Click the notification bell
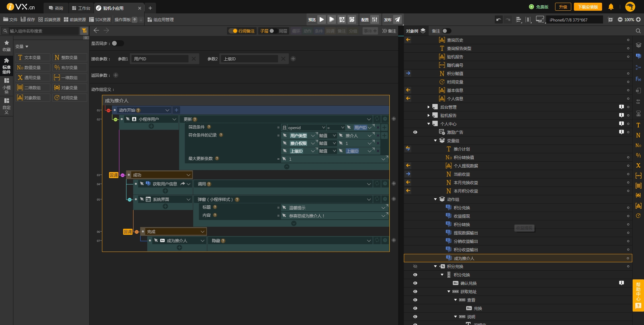644x325 pixels. (x=611, y=7)
